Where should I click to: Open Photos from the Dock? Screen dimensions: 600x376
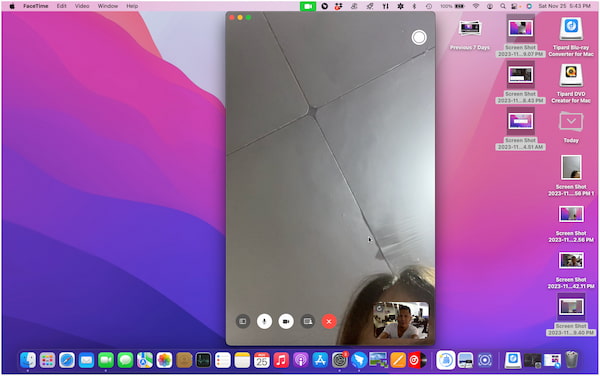(x=164, y=360)
